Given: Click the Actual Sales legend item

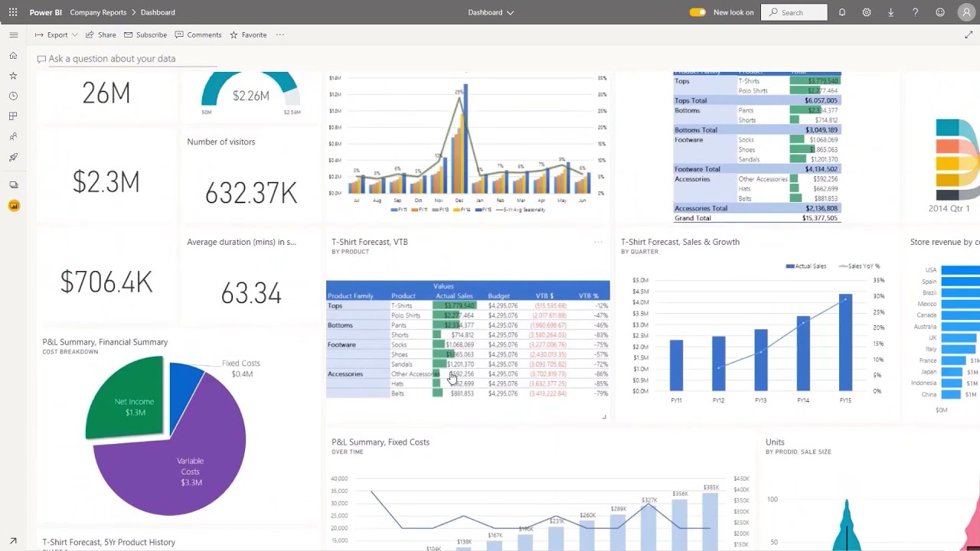Looking at the screenshot, I should [x=806, y=266].
